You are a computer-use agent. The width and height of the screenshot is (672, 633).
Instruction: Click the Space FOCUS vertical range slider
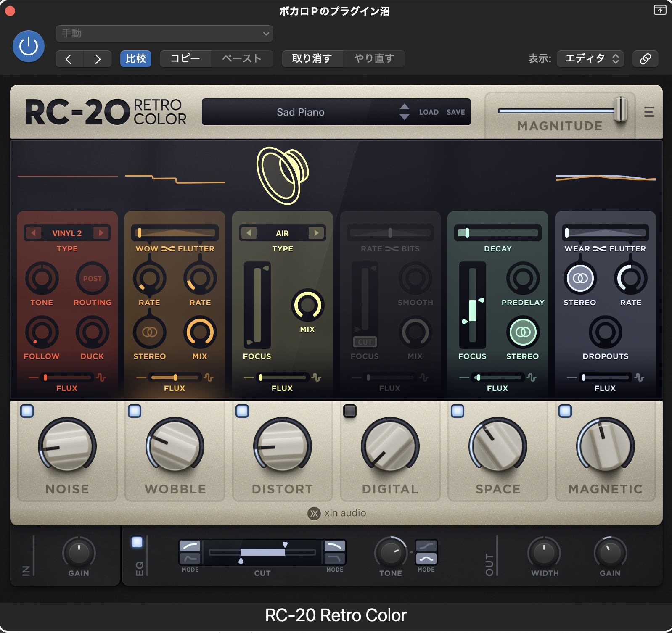(x=473, y=305)
